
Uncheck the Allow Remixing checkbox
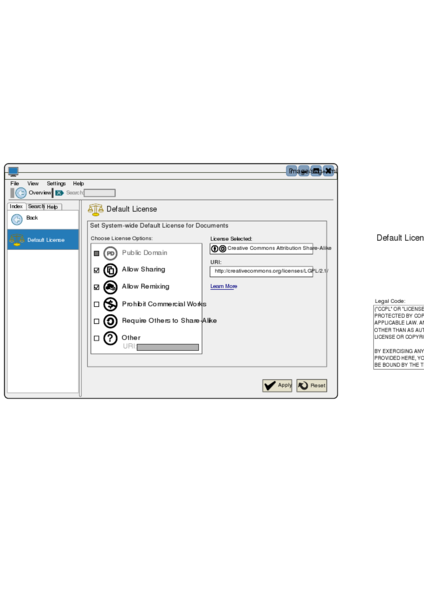click(x=96, y=287)
